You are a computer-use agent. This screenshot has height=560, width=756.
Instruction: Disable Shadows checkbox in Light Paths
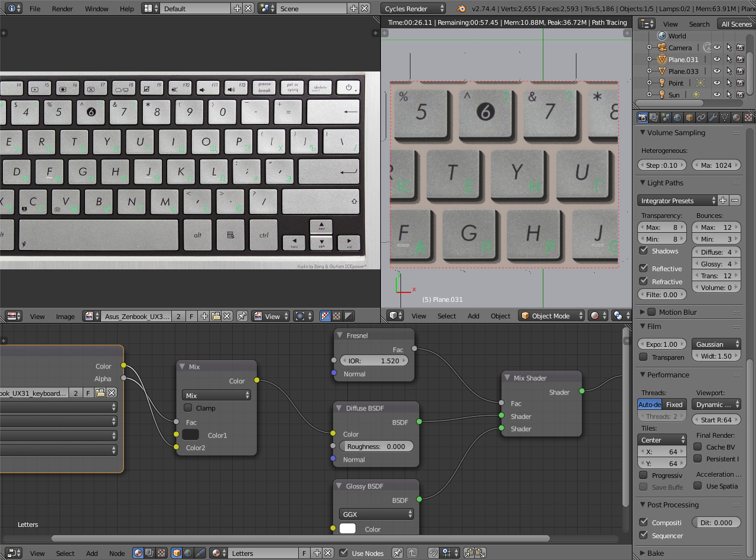point(644,250)
